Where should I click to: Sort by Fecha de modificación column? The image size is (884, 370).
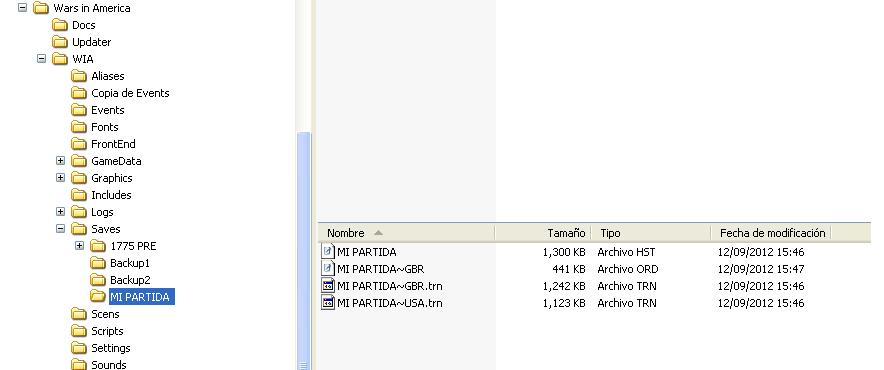pos(770,233)
